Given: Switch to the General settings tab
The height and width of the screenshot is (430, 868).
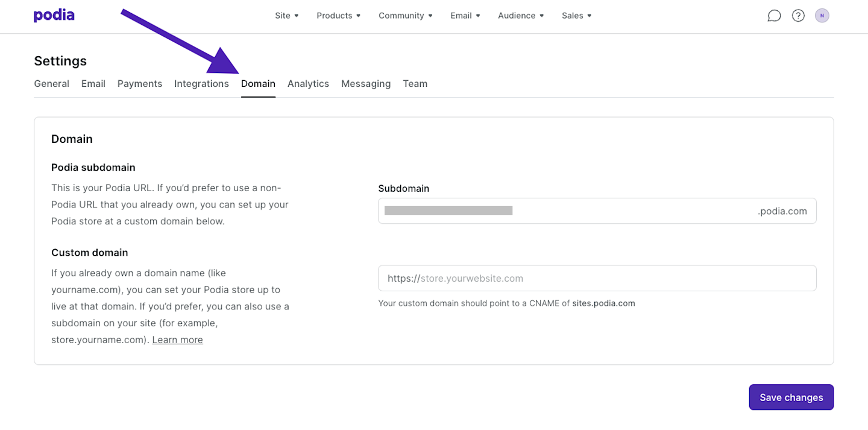Looking at the screenshot, I should [51, 84].
